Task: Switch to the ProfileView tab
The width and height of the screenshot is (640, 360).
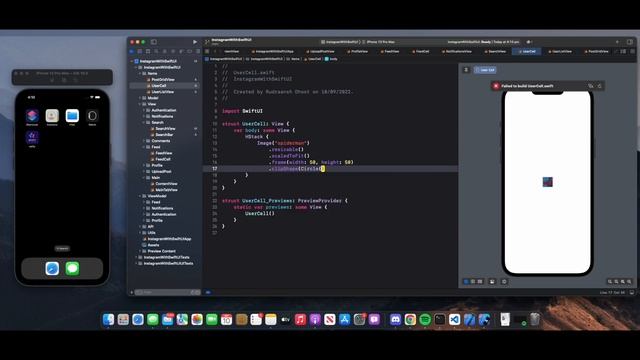Action: (x=357, y=51)
